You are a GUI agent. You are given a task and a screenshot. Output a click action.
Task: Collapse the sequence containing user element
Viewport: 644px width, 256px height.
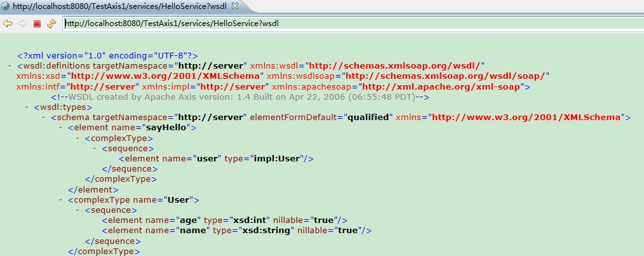tap(94, 149)
